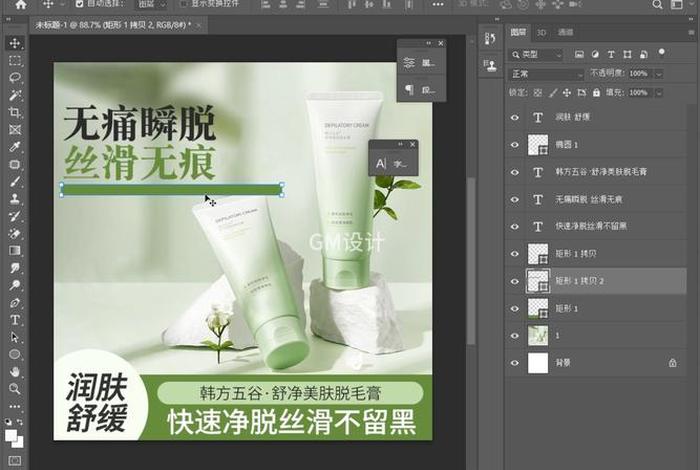Select the Rectangular Marquee tool

(15, 61)
